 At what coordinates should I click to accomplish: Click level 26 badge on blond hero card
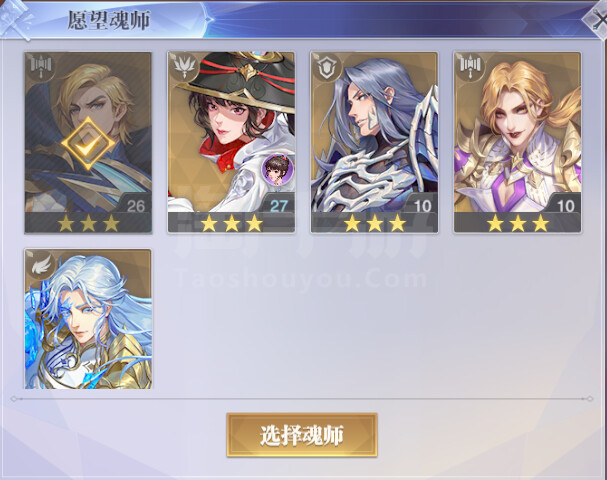click(135, 205)
